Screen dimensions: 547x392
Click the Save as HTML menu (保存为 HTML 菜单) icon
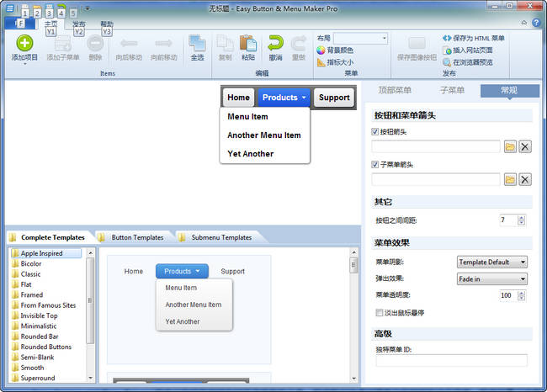447,39
